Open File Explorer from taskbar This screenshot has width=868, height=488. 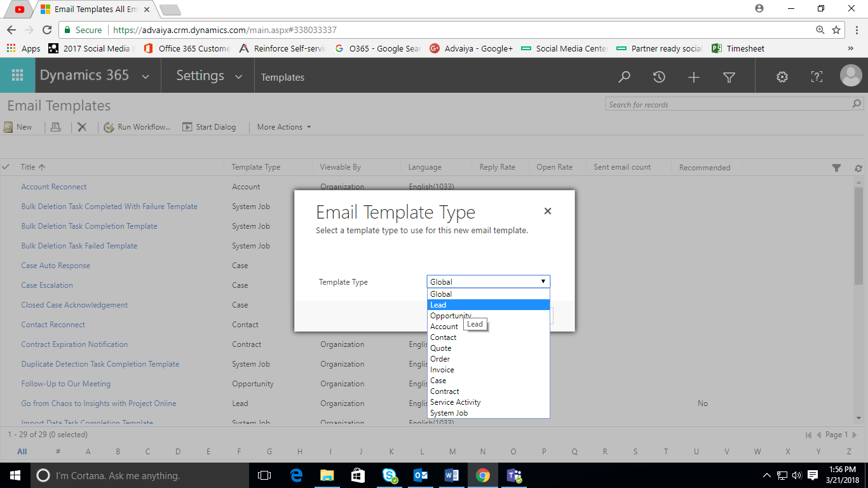tap(327, 475)
